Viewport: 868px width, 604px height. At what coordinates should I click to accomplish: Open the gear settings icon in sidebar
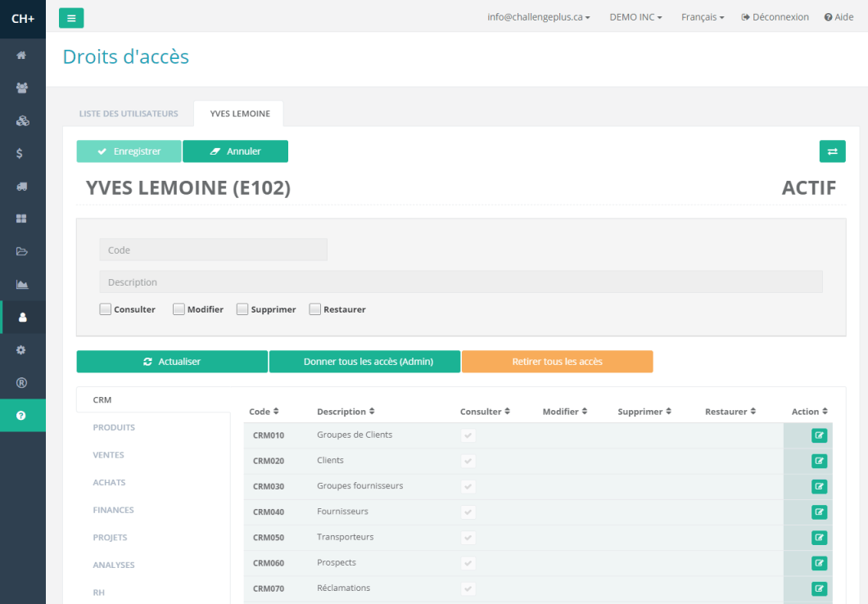pos(22,349)
